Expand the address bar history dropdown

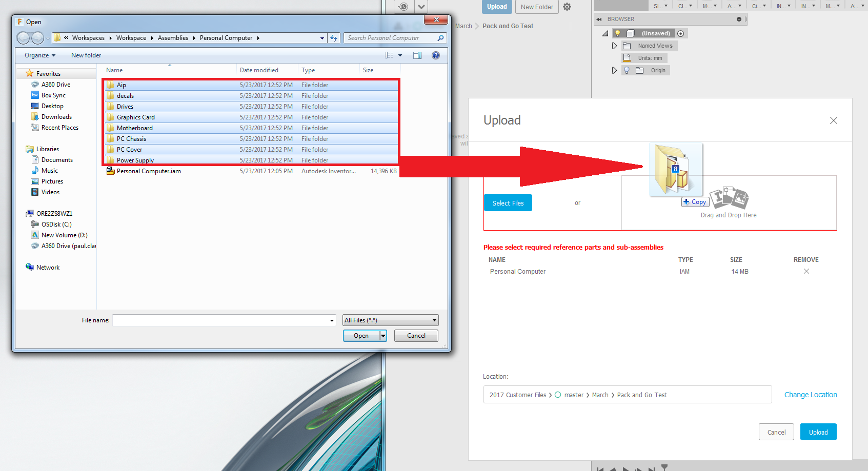[x=322, y=38]
